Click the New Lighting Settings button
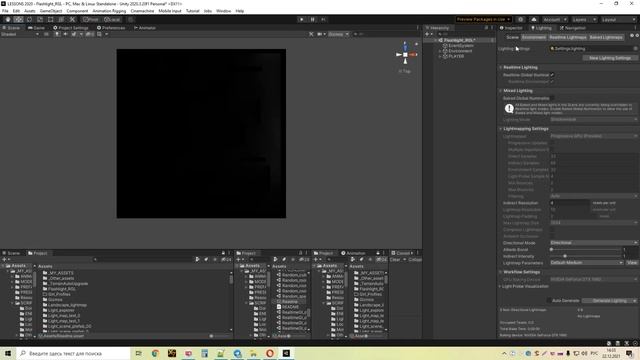The width and height of the screenshot is (640, 360). pyautogui.click(x=610, y=58)
